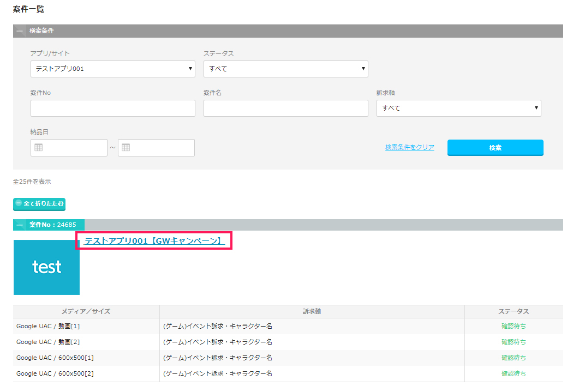Collapse the 案件No：24685 section
The height and width of the screenshot is (392, 573).
point(20,225)
